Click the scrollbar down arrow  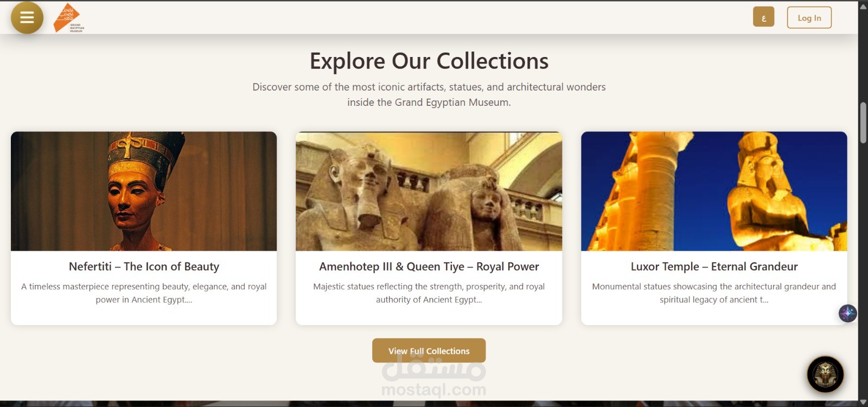click(863, 402)
